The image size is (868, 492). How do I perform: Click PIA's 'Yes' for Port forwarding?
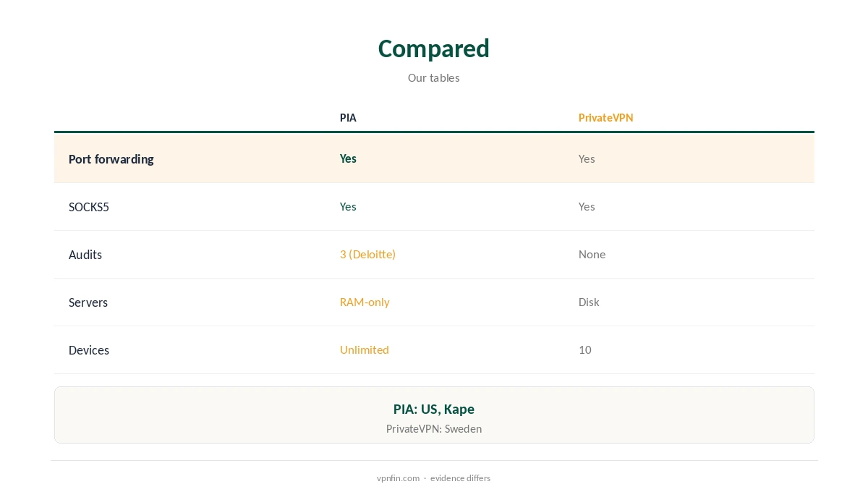tap(348, 158)
